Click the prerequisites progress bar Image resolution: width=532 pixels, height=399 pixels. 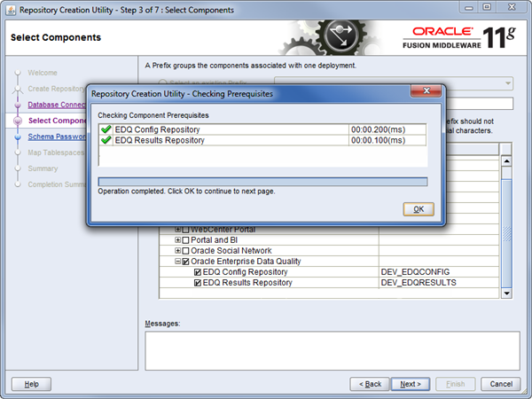[262, 182]
